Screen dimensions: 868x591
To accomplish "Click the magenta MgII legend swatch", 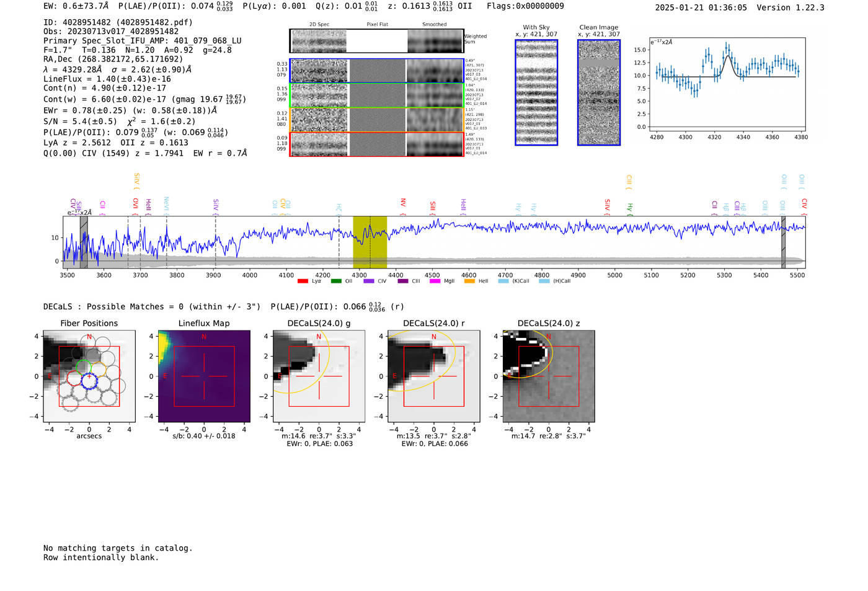I will point(435,282).
